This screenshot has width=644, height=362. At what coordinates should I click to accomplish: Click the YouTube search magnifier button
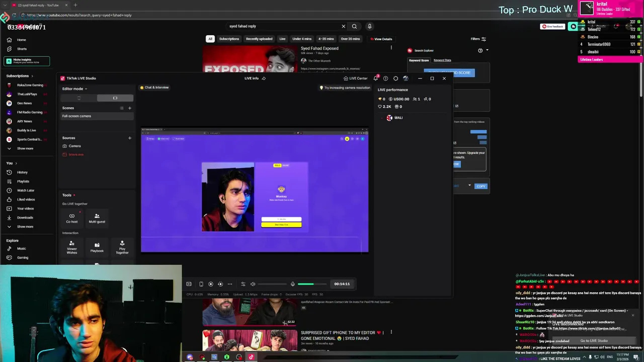pyautogui.click(x=354, y=26)
